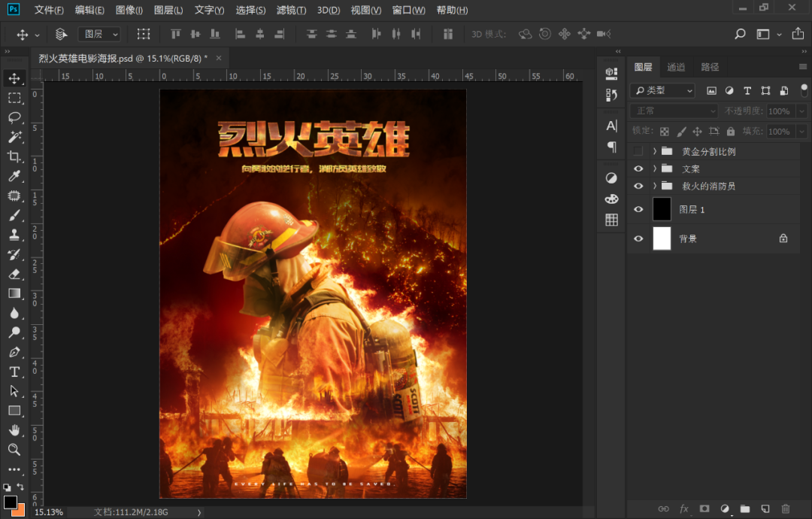812x519 pixels.
Task: Open the 文件(F) menu
Action: click(x=49, y=10)
